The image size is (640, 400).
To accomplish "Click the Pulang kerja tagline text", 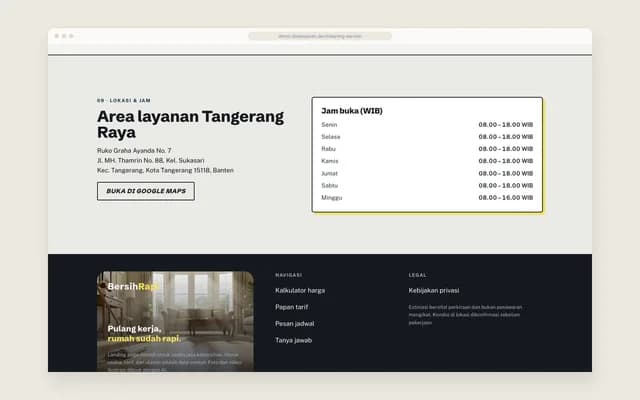I will [134, 329].
